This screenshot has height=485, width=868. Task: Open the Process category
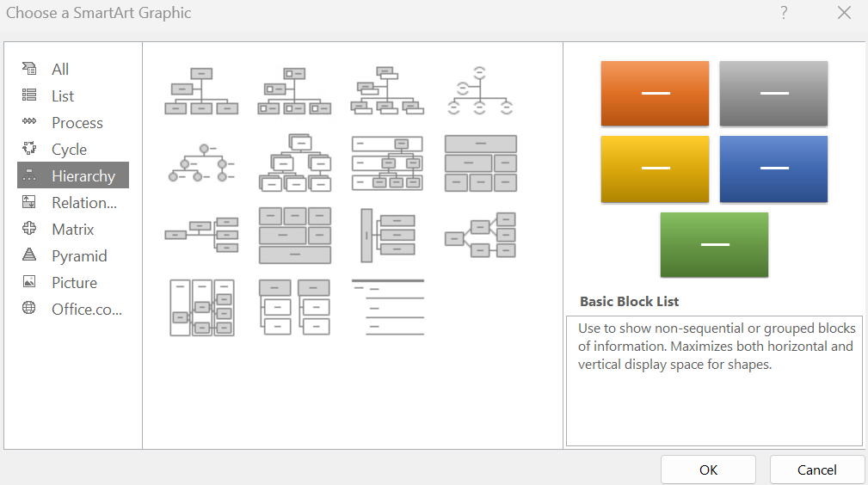(77, 123)
